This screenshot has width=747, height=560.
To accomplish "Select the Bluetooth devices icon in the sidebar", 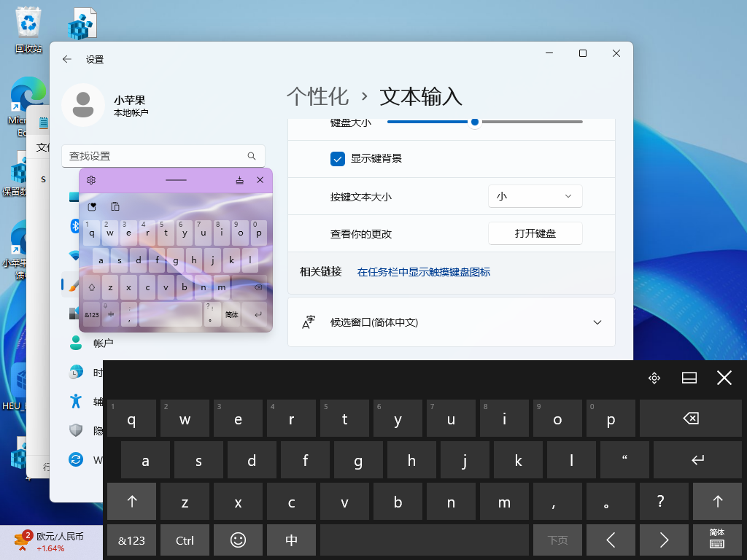I will pyautogui.click(x=76, y=225).
